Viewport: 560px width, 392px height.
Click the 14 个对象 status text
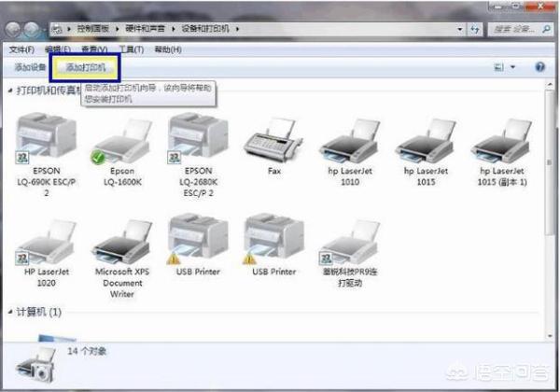(x=87, y=351)
